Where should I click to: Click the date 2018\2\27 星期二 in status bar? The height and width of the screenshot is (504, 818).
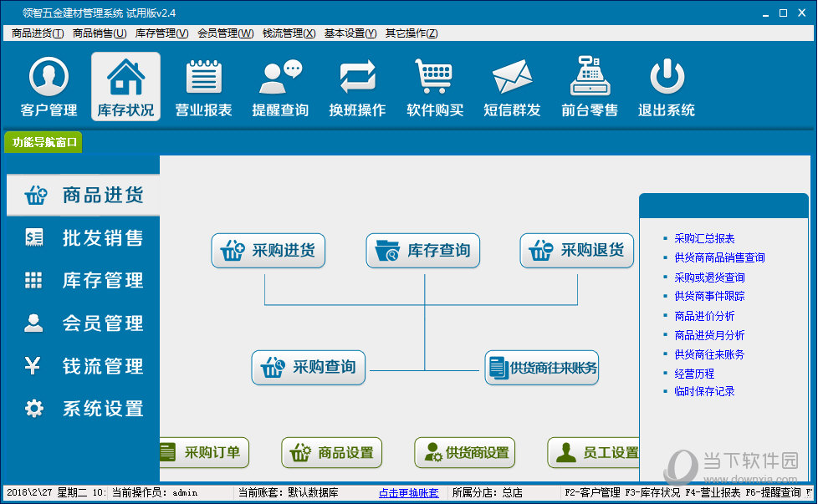55,492
